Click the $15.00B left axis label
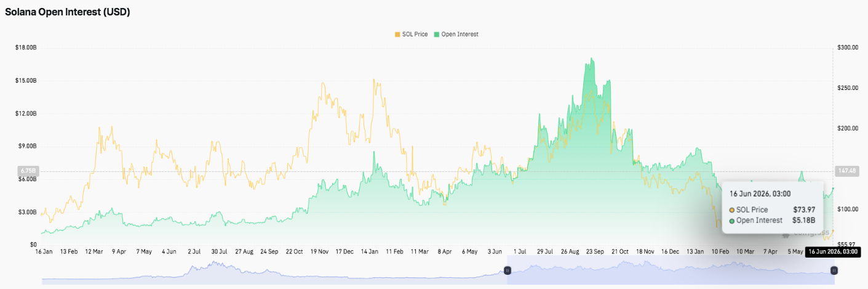This screenshot has width=868, height=289. tap(27, 81)
